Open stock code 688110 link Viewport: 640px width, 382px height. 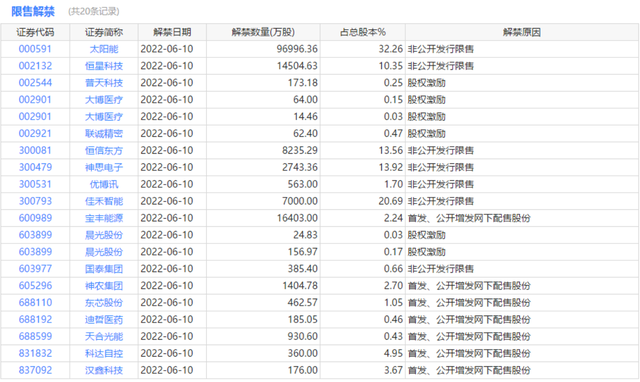35,303
